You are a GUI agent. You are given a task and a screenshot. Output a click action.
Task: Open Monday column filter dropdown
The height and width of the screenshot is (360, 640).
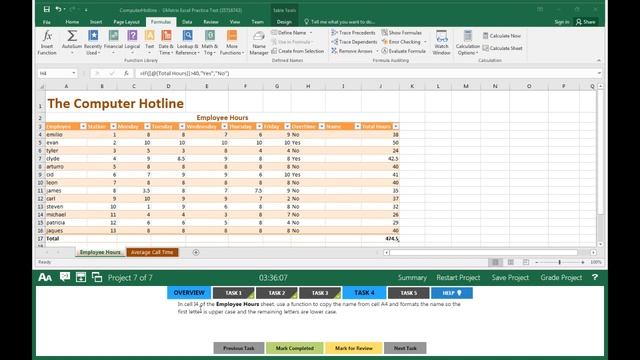coord(147,127)
